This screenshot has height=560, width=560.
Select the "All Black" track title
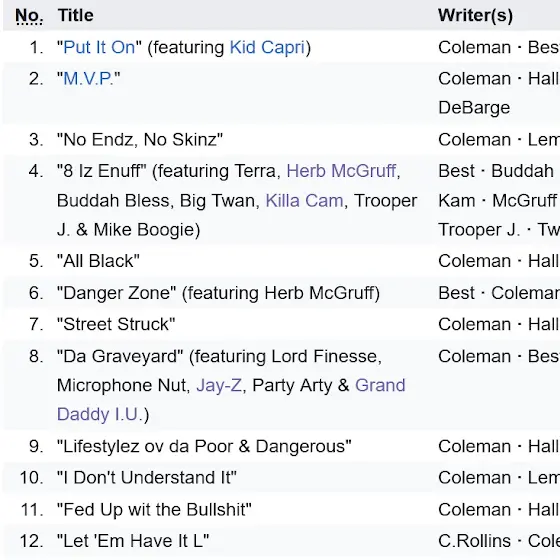(x=98, y=261)
